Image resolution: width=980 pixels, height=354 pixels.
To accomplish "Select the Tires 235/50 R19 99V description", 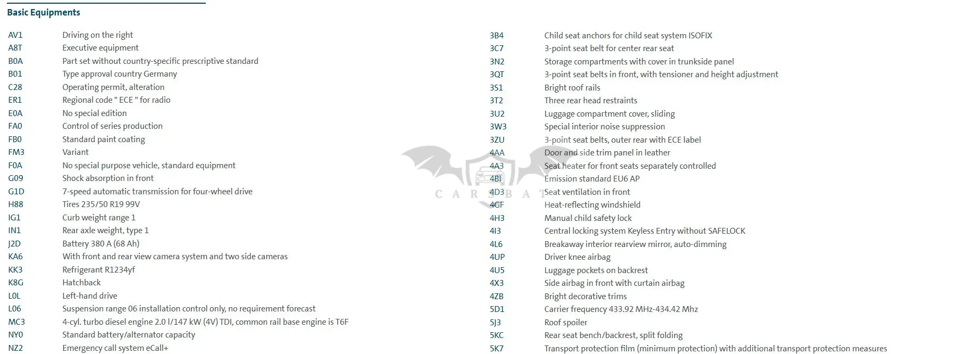I will (x=101, y=204).
